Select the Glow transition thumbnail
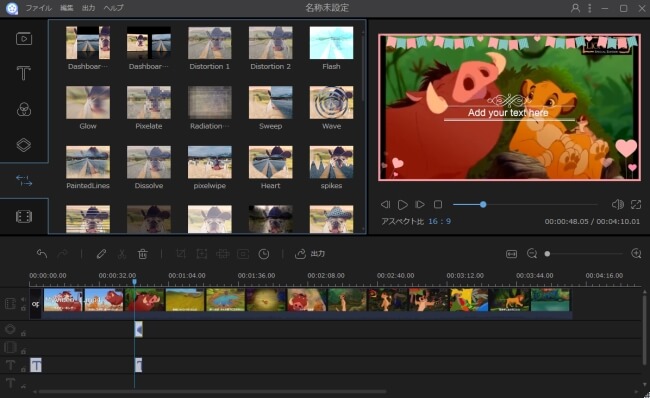The image size is (650, 398). [x=88, y=103]
